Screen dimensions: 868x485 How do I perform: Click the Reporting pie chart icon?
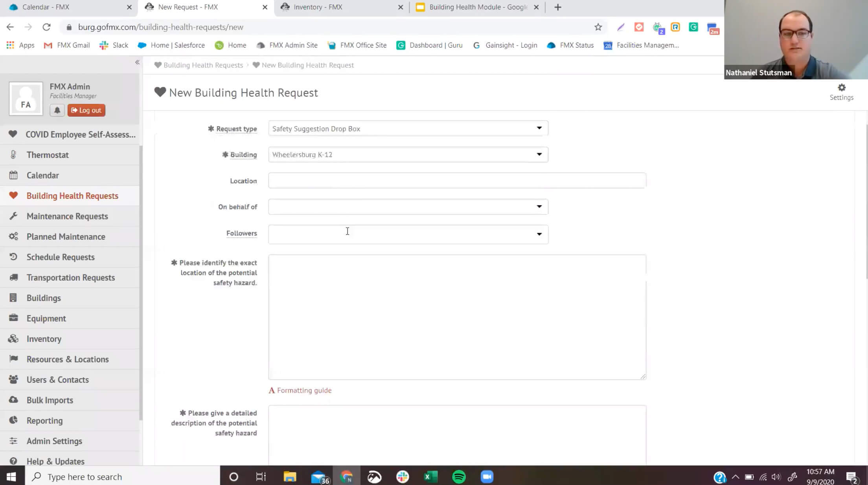pyautogui.click(x=13, y=420)
